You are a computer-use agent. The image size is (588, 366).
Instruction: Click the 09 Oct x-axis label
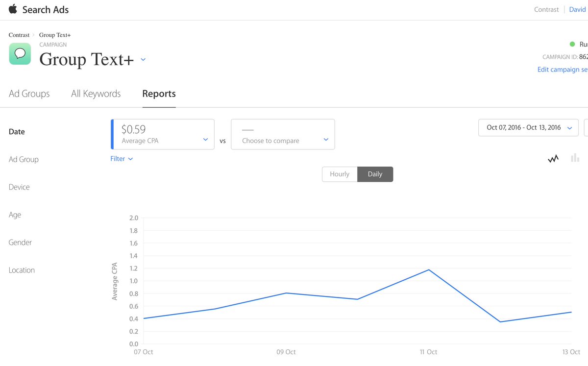click(x=286, y=352)
